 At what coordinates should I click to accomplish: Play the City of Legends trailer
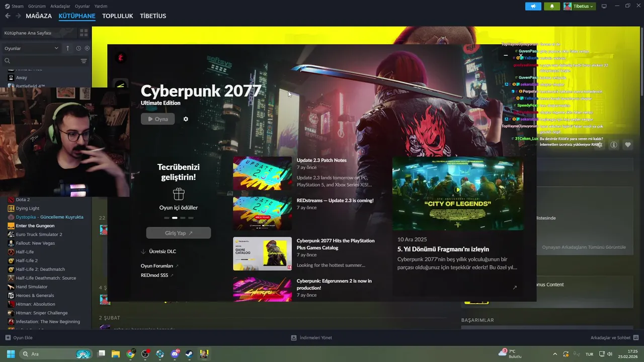pyautogui.click(x=457, y=190)
